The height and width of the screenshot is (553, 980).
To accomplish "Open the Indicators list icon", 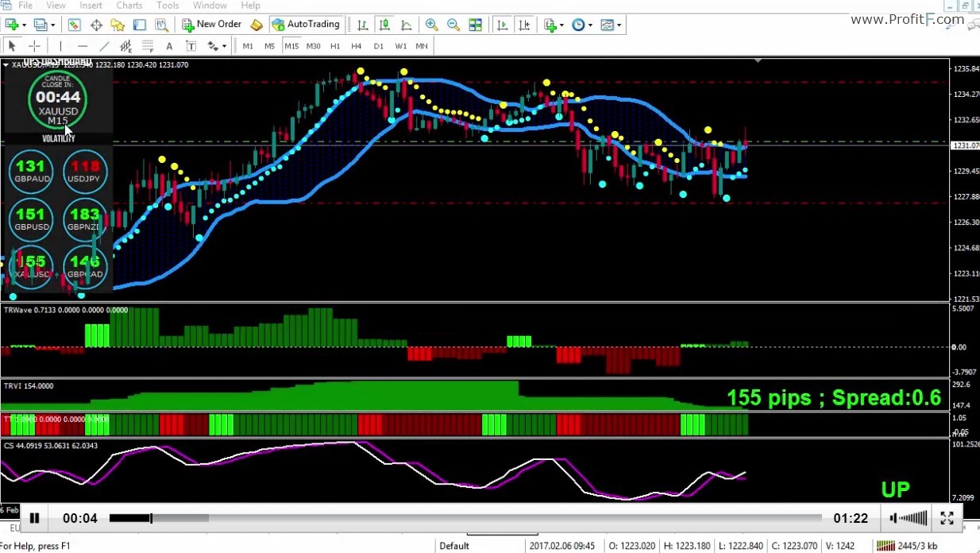I will click(550, 25).
